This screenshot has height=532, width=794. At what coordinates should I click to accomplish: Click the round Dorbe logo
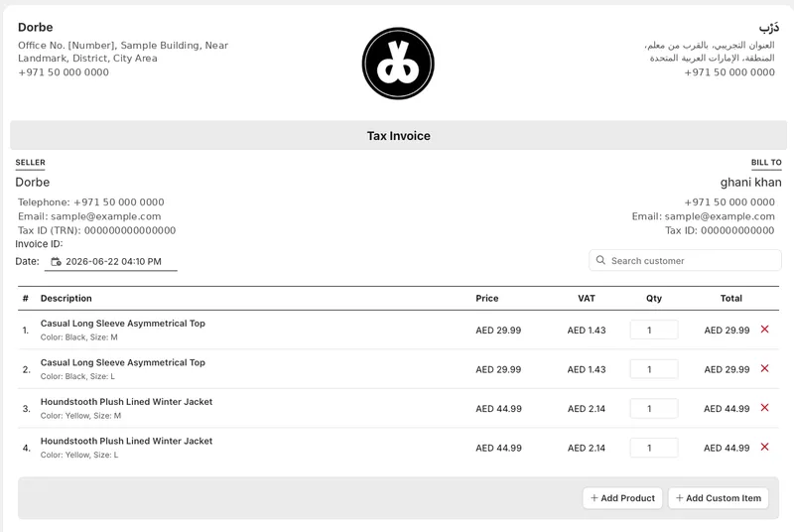(x=398, y=64)
